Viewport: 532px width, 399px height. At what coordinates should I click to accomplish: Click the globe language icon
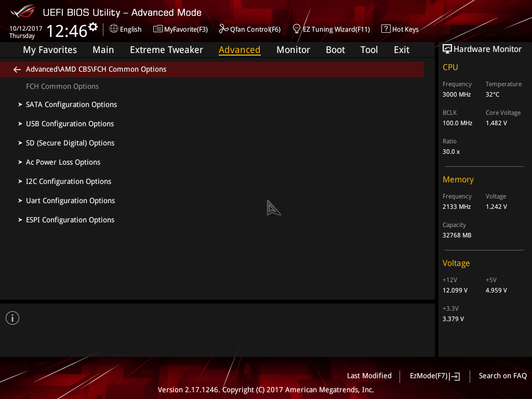(x=114, y=29)
